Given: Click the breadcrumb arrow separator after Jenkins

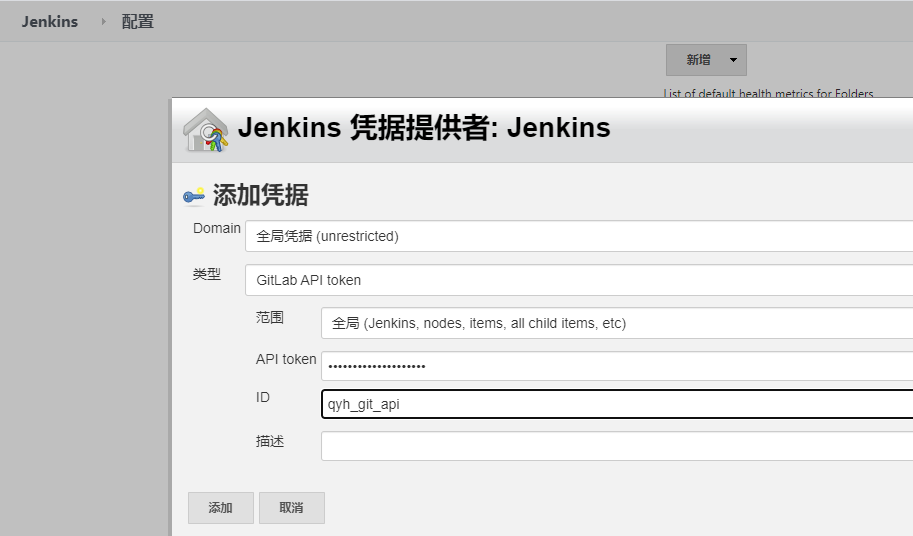Looking at the screenshot, I should (x=104, y=22).
